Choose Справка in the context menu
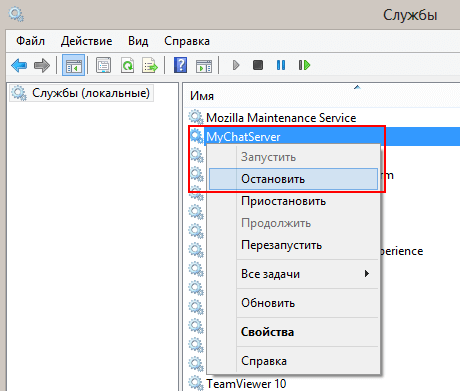 pyautogui.click(x=293, y=361)
